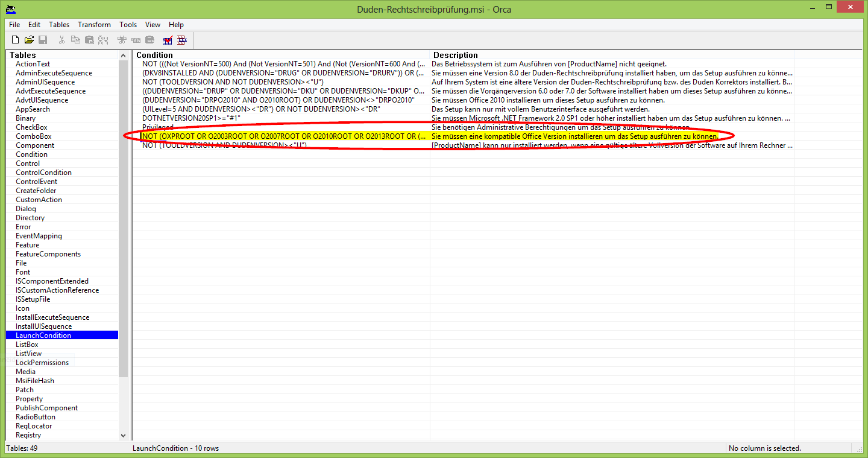Select the LockPermissions table
Screen dimensions: 868x458
(x=42, y=363)
